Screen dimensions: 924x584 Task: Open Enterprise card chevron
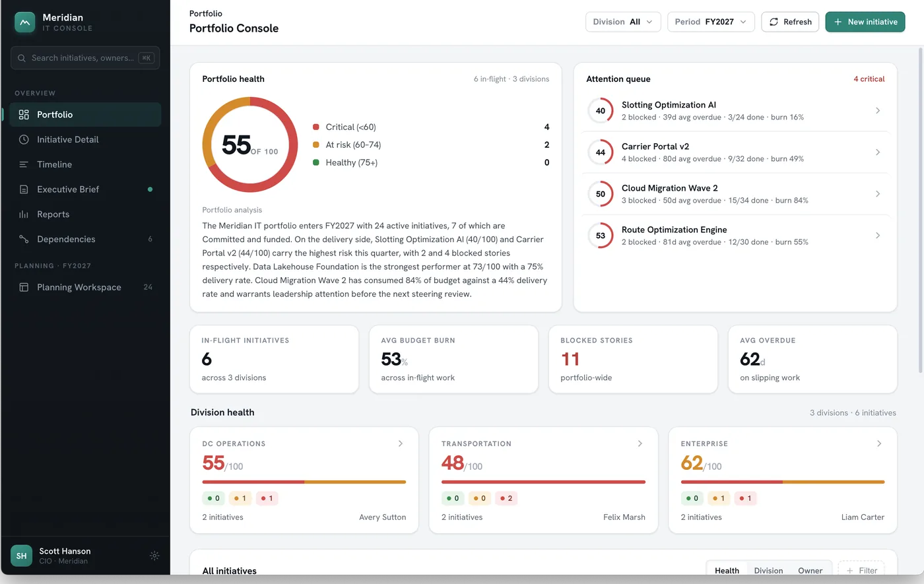coord(879,443)
